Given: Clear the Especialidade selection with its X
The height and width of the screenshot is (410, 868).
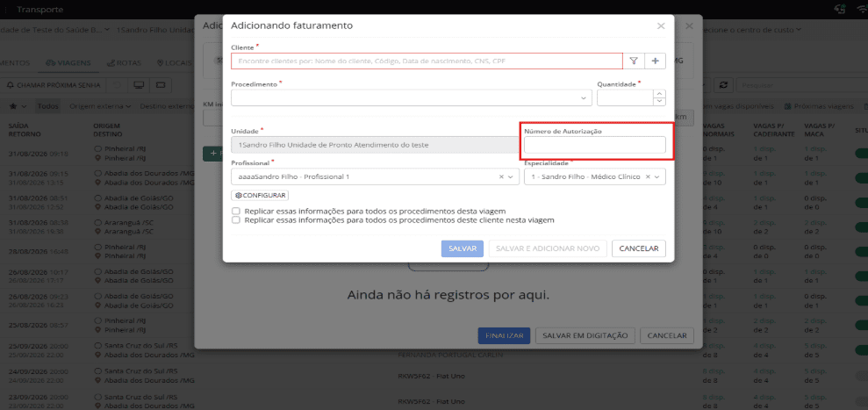Looking at the screenshot, I should [x=648, y=176].
